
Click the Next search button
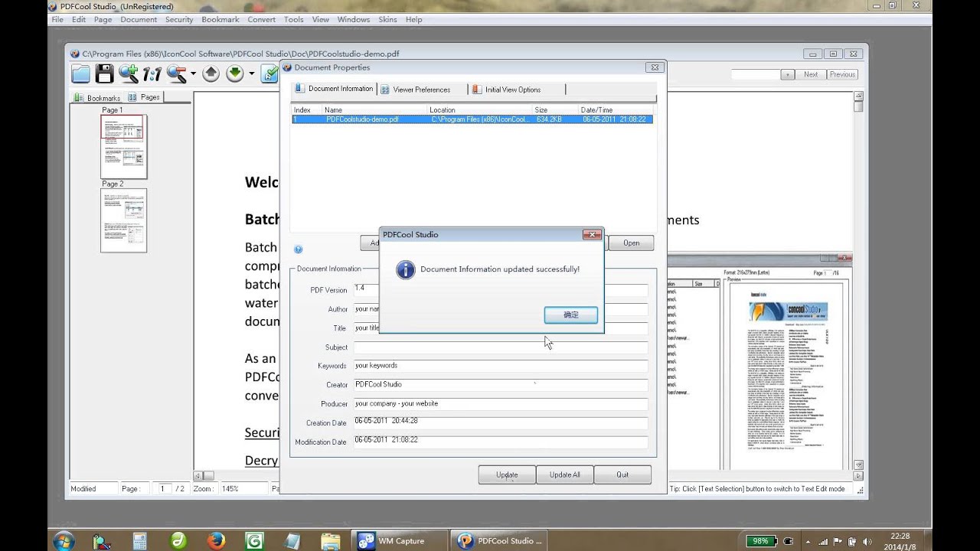click(x=811, y=74)
